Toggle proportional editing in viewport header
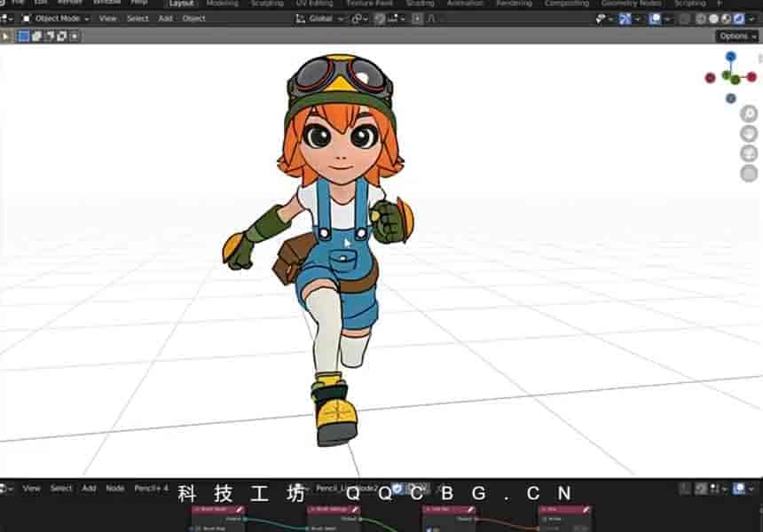763x532 pixels. 417,19
